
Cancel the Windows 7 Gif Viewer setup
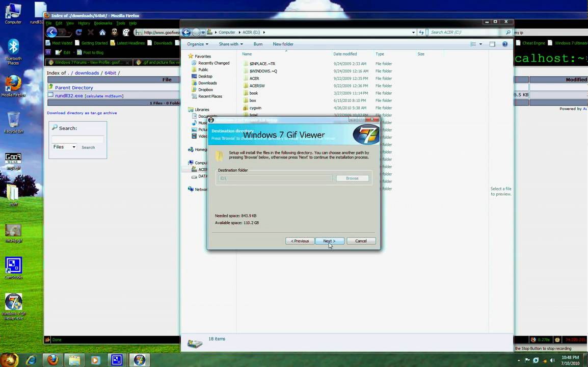click(361, 241)
